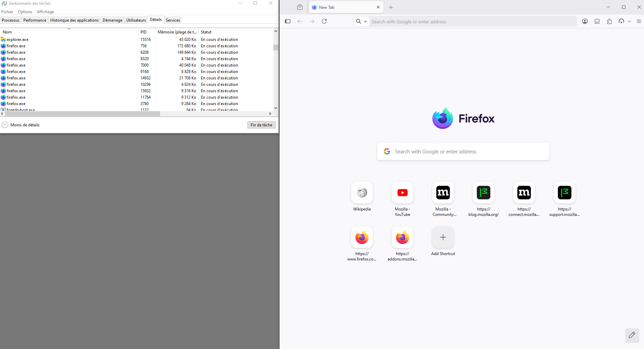This screenshot has height=349, width=644.
Task: Select the firefox.exe row with PID 9168
Action: (x=136, y=72)
